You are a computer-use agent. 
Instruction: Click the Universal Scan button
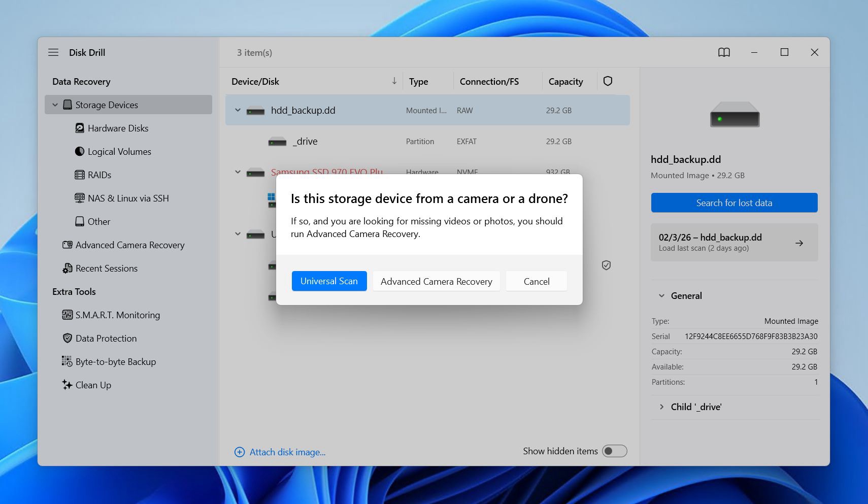329,281
